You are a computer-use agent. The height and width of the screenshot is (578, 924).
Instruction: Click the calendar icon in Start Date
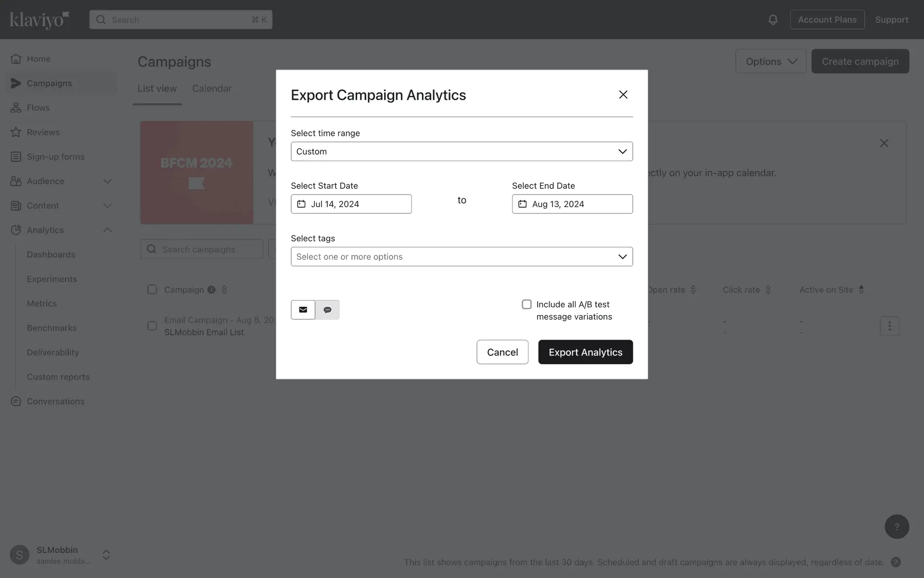pos(301,204)
